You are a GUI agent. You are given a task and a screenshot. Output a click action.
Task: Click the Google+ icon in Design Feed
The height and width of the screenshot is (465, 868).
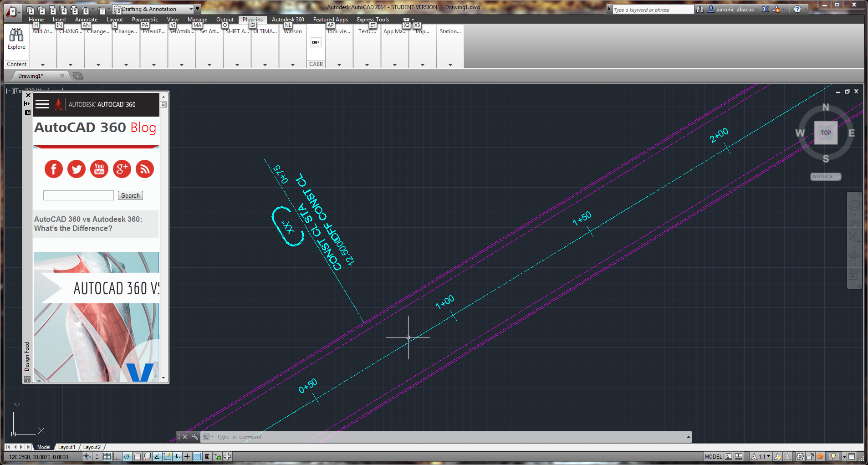pyautogui.click(x=122, y=169)
